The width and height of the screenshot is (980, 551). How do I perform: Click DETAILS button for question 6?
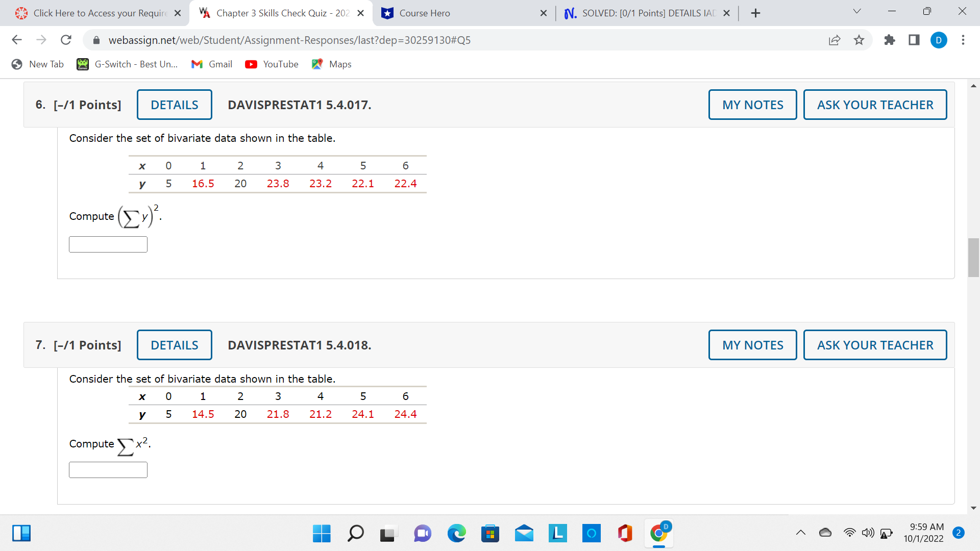pyautogui.click(x=174, y=105)
